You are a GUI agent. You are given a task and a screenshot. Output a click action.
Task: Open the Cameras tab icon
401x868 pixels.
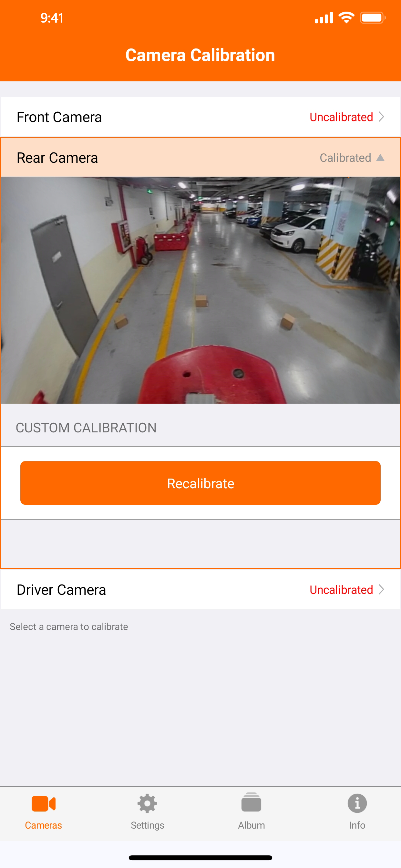click(44, 804)
